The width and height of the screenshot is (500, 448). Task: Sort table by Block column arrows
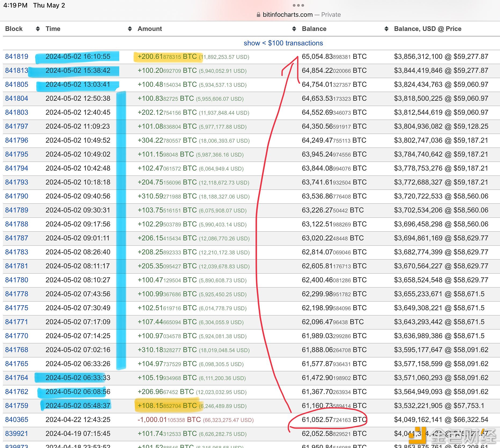38,29
